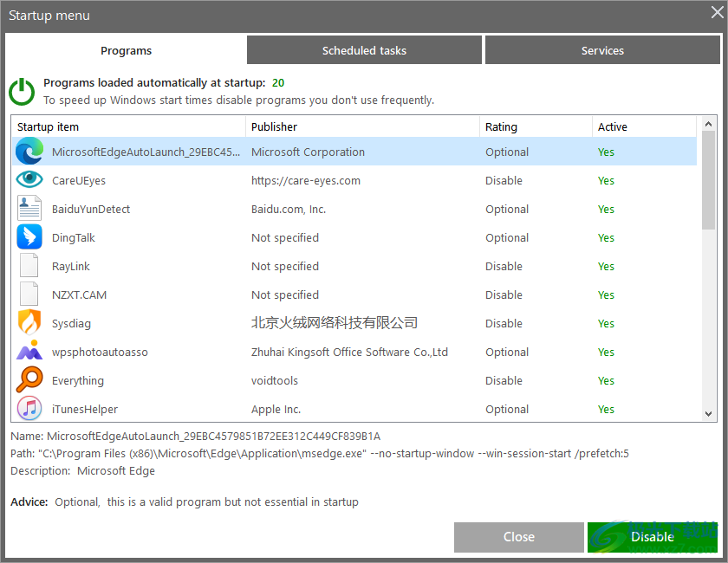Image resolution: width=728 pixels, height=563 pixels.
Task: Switch to the Programs tab
Action: 126,50
